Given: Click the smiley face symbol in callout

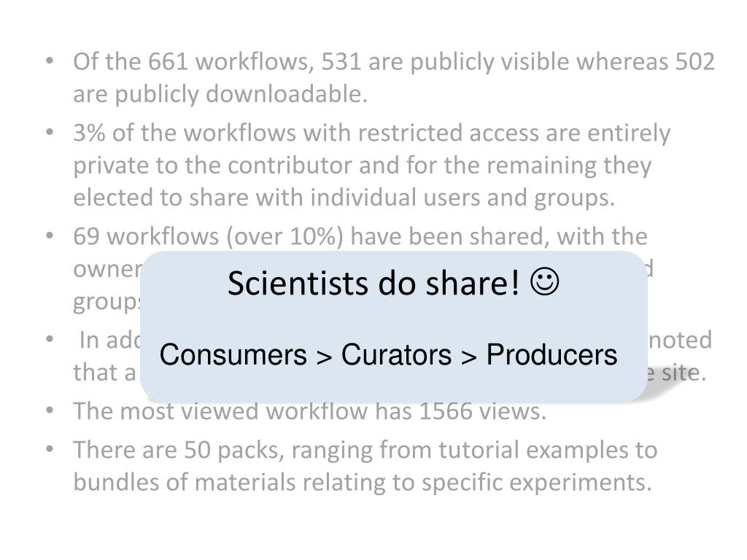Looking at the screenshot, I should point(544,282).
